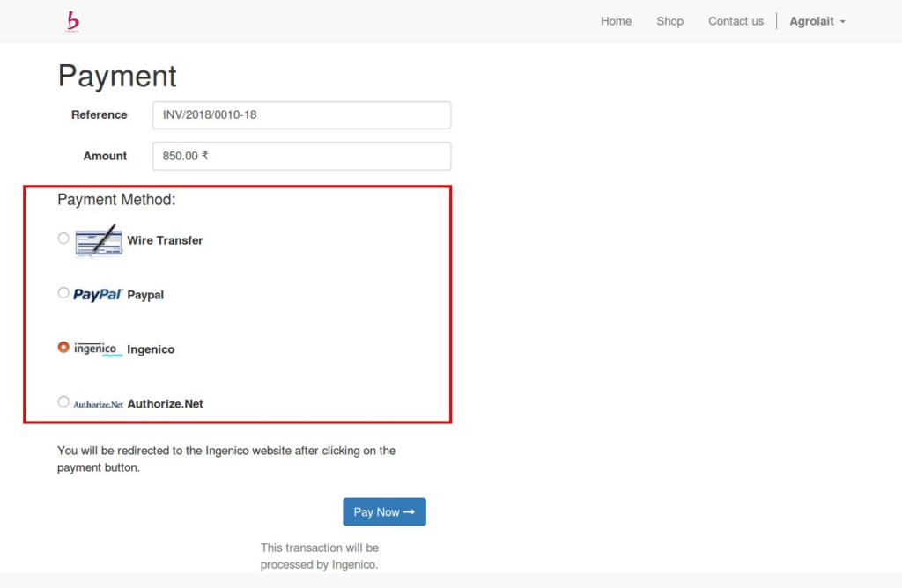Image resolution: width=902 pixels, height=588 pixels.
Task: Click the Paypal label text
Action: click(145, 295)
